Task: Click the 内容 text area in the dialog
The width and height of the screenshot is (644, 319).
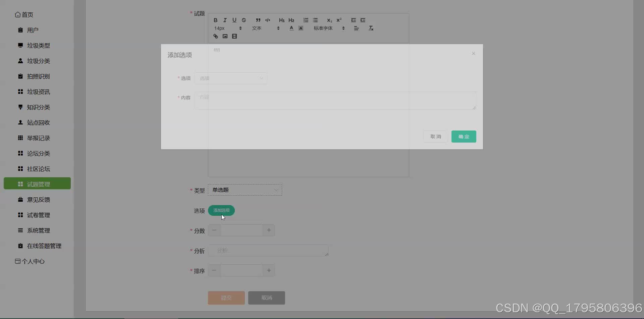Action: point(335,101)
